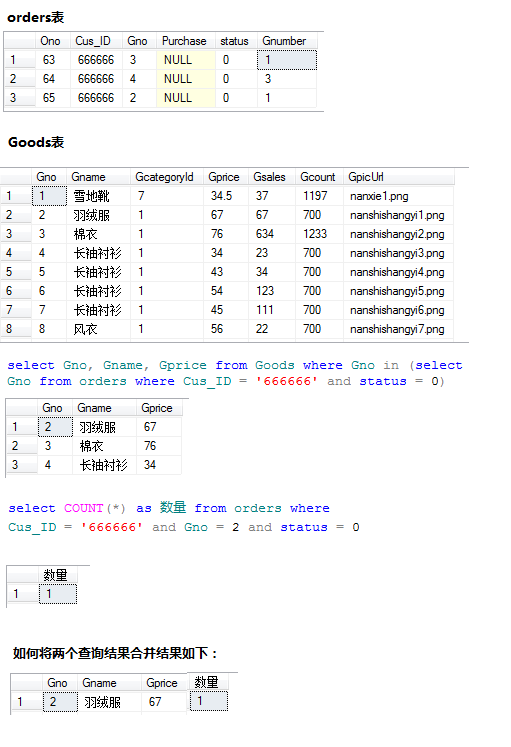Select the GpicUrl column header

coord(398,177)
